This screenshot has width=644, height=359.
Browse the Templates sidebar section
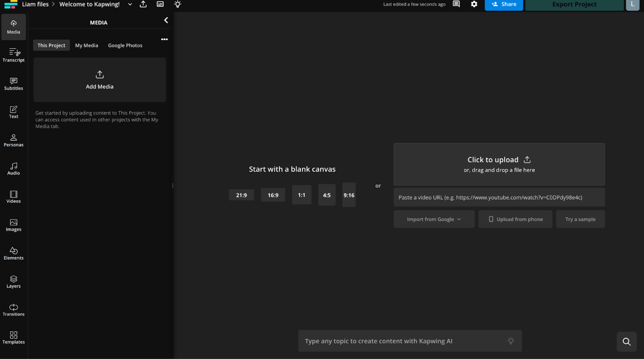point(13,338)
